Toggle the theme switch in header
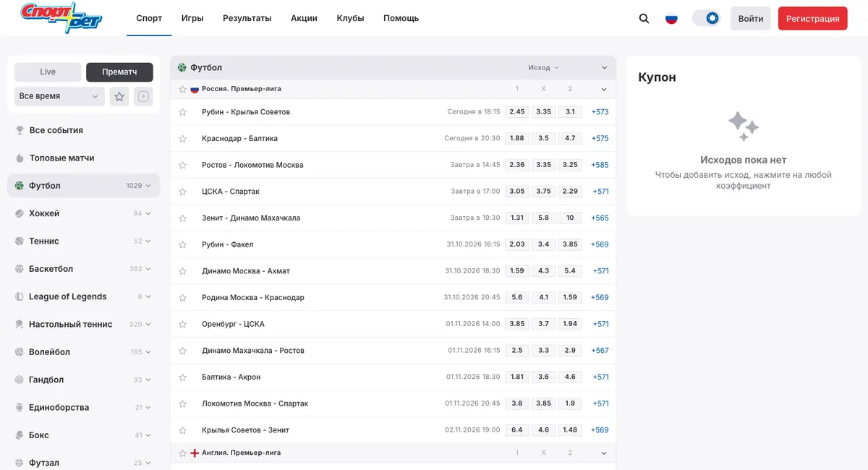The width and height of the screenshot is (868, 470). (x=706, y=18)
